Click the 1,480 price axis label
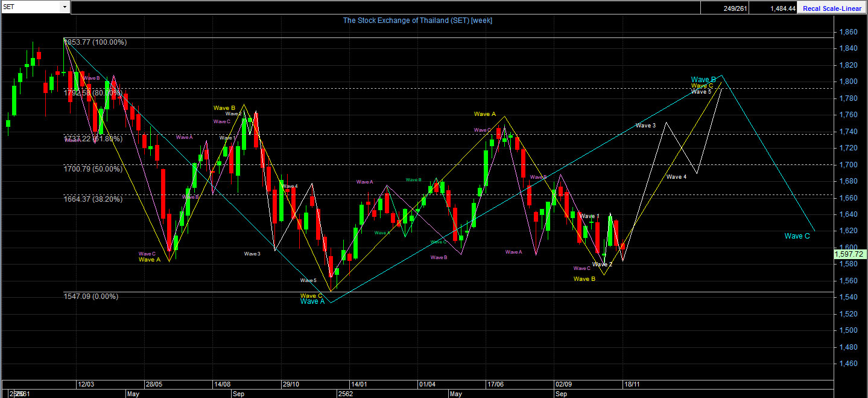Viewport: 868px width, 398px height. [847, 347]
